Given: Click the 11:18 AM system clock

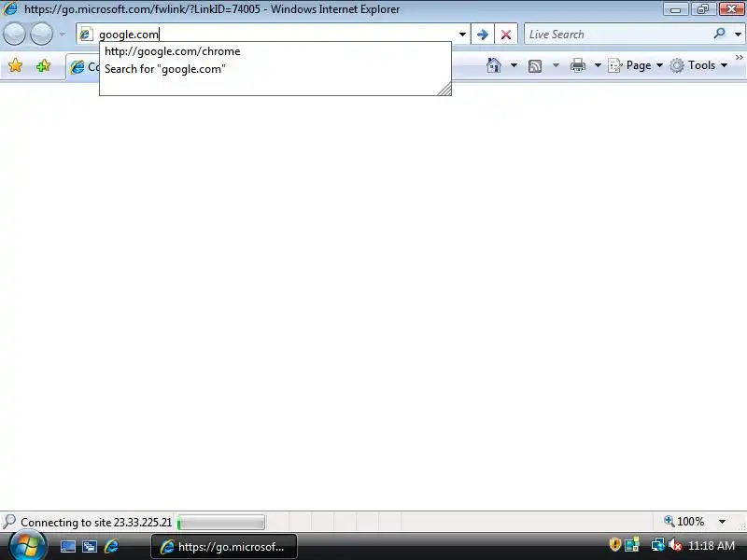Looking at the screenshot, I should pos(712,546).
